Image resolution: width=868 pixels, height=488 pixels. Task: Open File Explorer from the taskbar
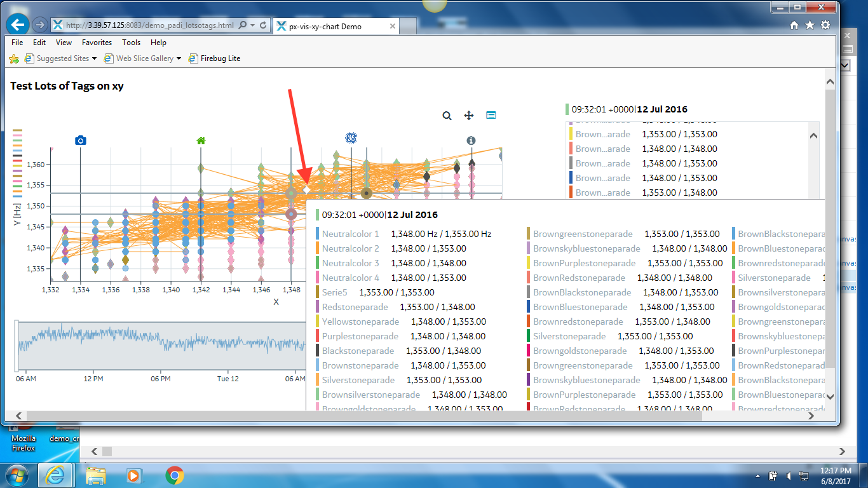click(x=96, y=475)
